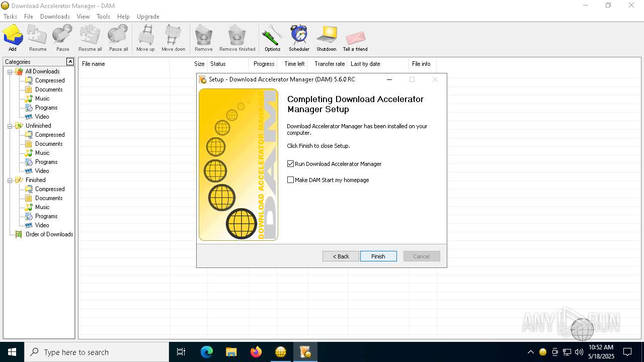Click the Pause all toolbar icon
Screen dimensions: 644x362
pyautogui.click(x=118, y=38)
